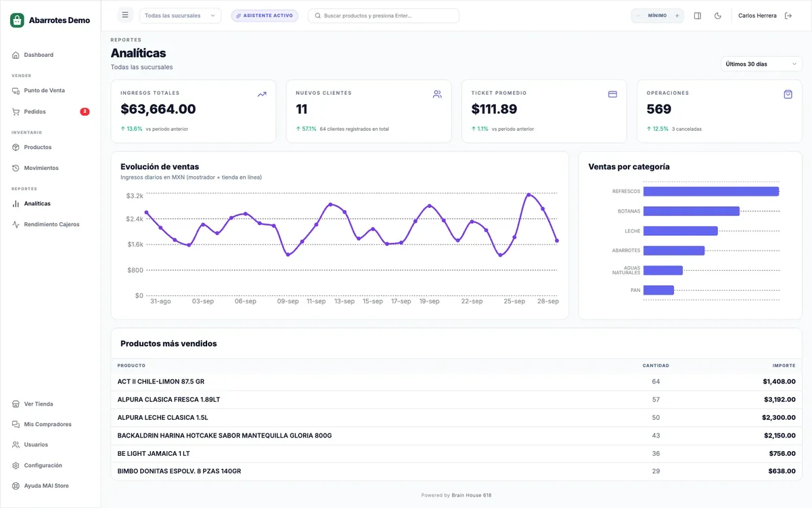Toggle dark mode with the moon icon
The height and width of the screenshot is (508, 812).
point(718,16)
